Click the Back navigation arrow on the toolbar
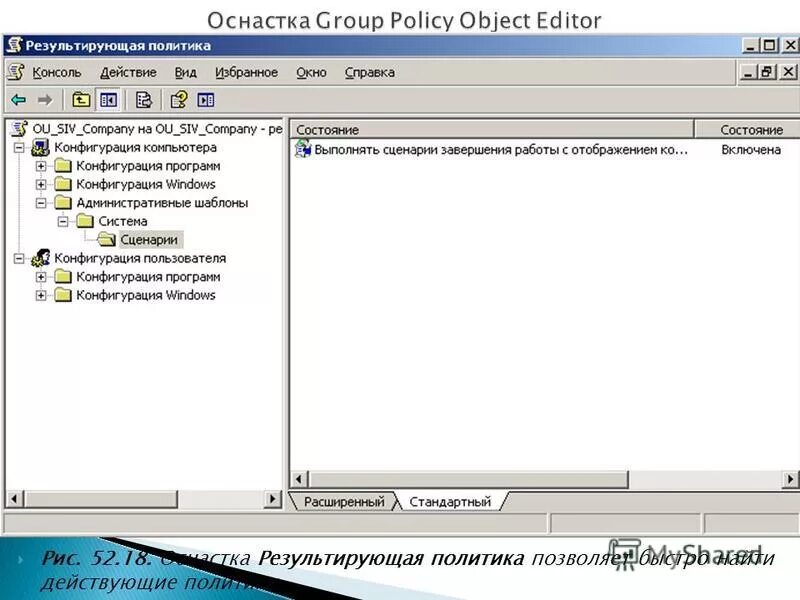The width and height of the screenshot is (800, 600). click(x=18, y=100)
